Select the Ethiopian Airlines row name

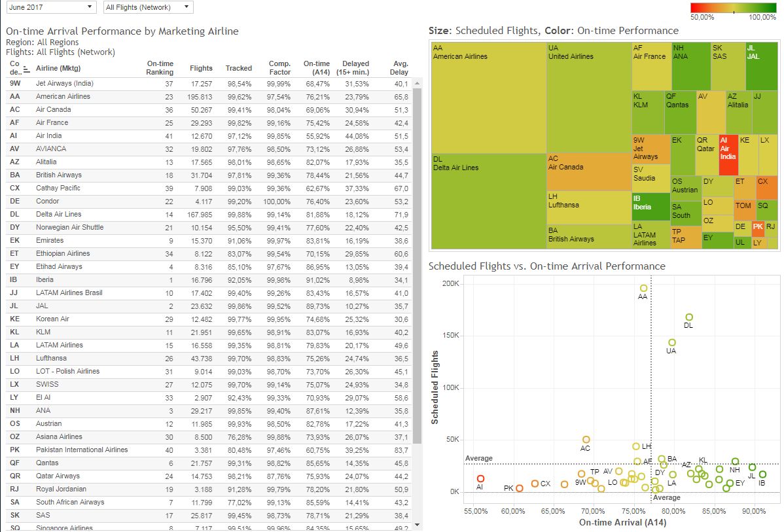(x=63, y=253)
